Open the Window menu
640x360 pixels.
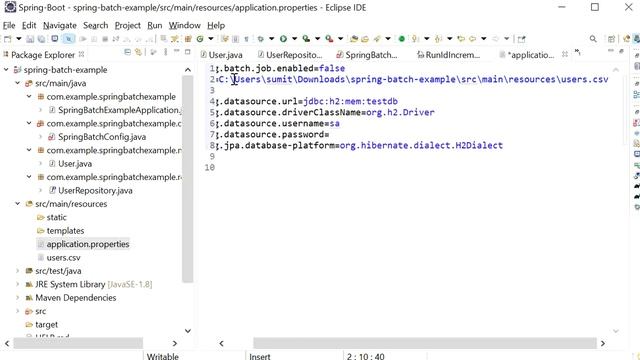coord(184,25)
